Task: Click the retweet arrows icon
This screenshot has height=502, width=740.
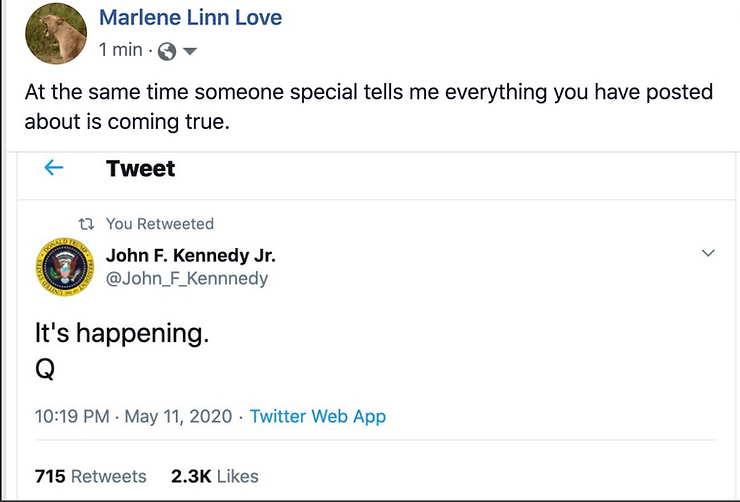Action: coord(86,224)
